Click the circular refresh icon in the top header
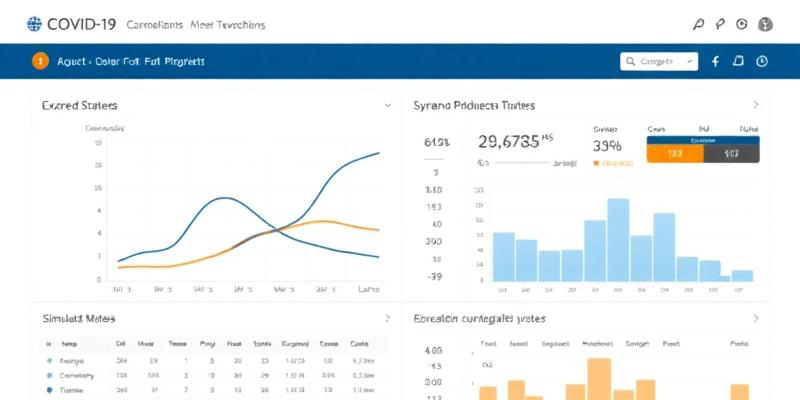 [742, 24]
